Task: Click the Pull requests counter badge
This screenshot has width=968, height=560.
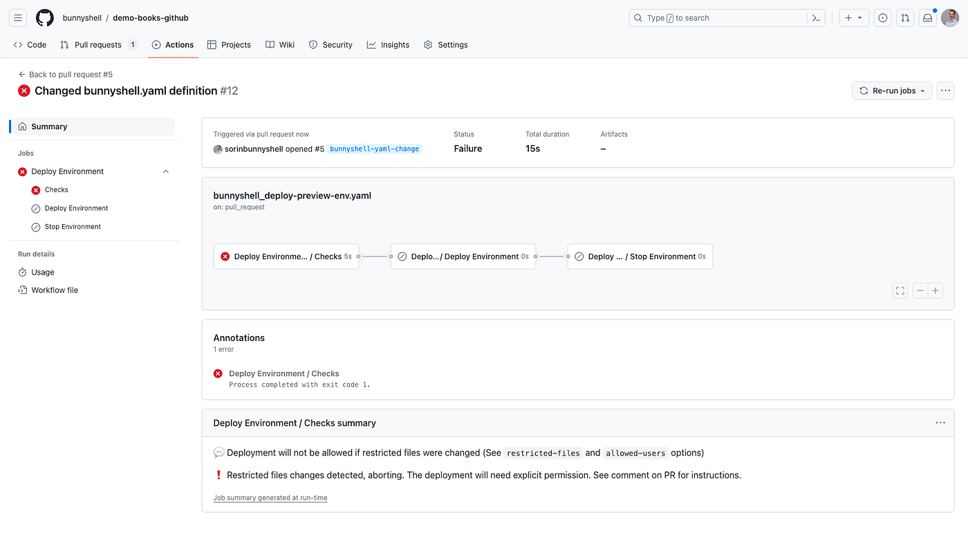Action: pyautogui.click(x=133, y=44)
